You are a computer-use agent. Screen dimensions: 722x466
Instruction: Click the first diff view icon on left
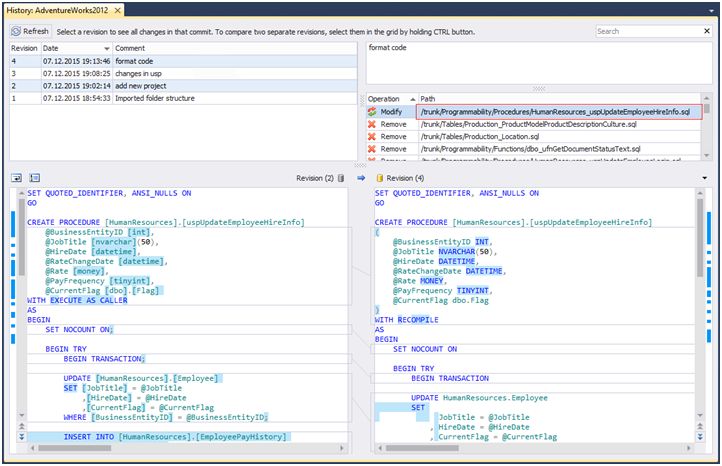coord(17,177)
